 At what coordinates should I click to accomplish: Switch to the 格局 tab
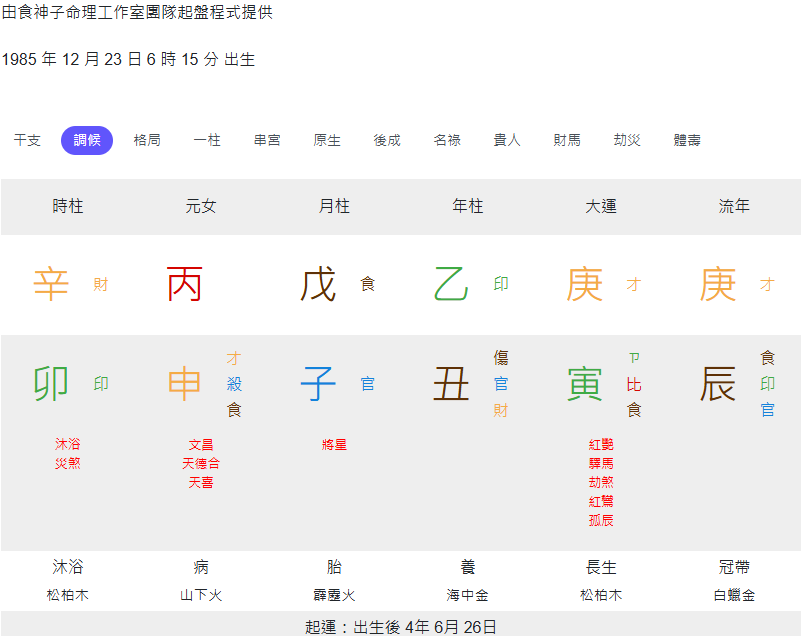tap(147, 140)
